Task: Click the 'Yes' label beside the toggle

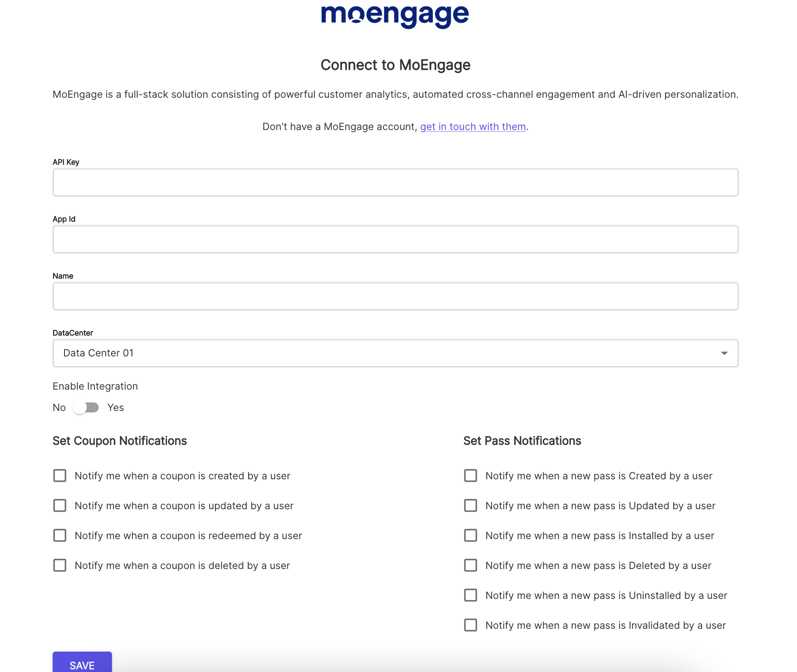Action: pos(115,408)
